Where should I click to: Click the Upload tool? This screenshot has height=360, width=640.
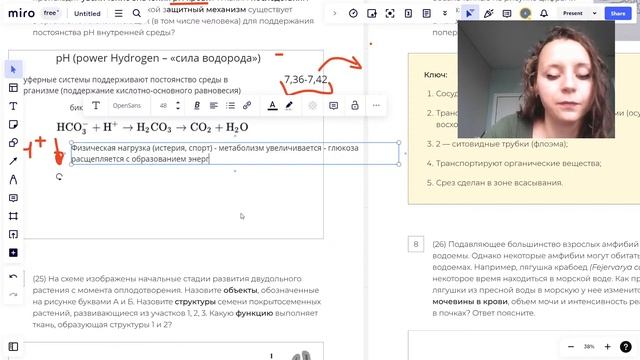(x=13, y=234)
